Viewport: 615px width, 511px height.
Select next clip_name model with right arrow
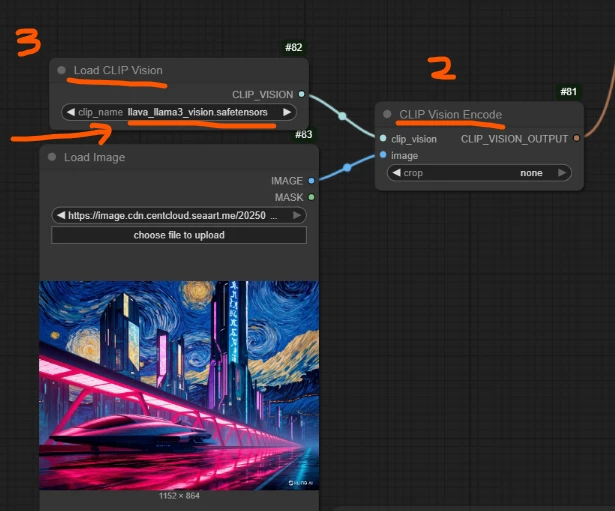click(x=287, y=112)
